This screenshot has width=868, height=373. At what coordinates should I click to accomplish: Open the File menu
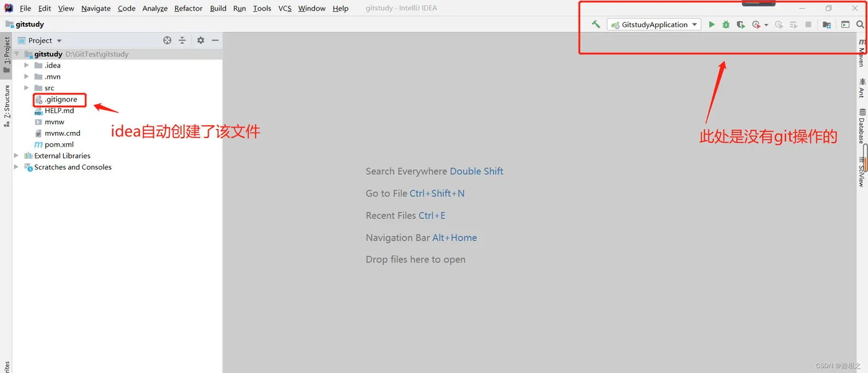tap(25, 8)
